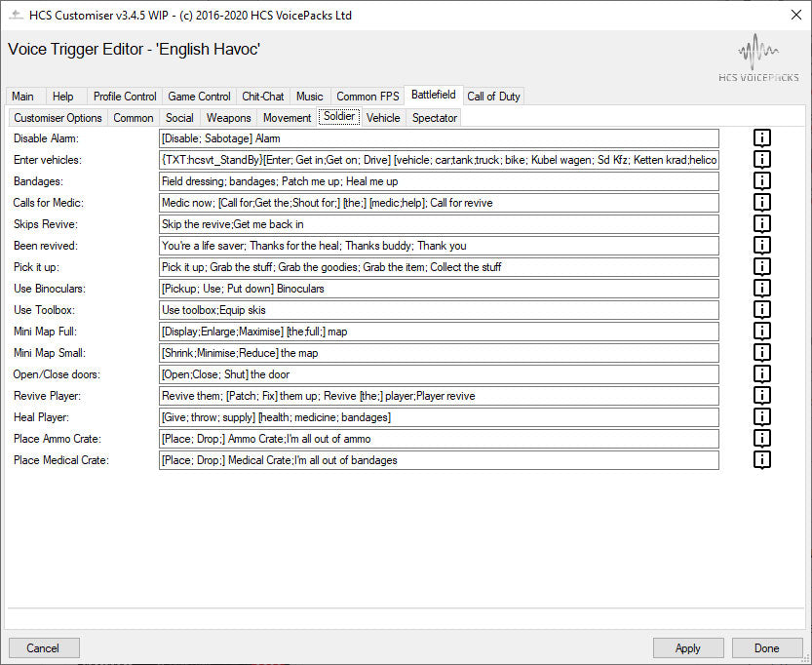
Task: Show info for Place Medical Crate
Action: [x=762, y=460]
